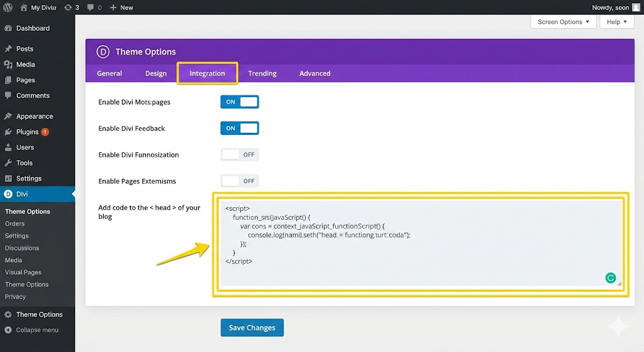Open Privacy in the Divi submenu
The width and height of the screenshot is (644, 352).
[x=15, y=297]
